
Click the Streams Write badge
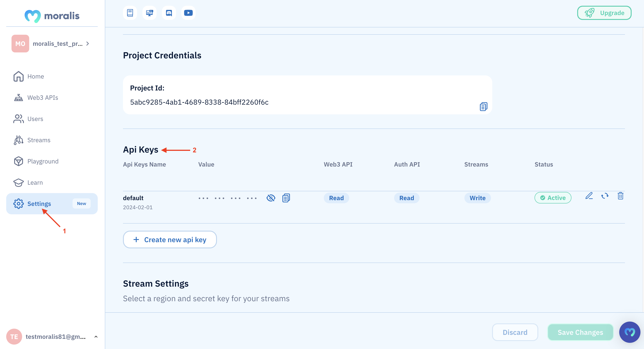click(477, 198)
